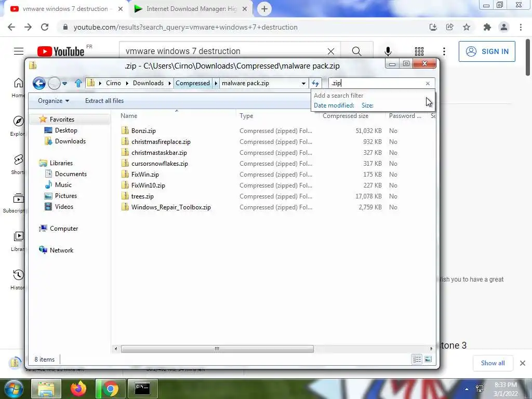The width and height of the screenshot is (532, 399).
Task: Expand arrow after Downloads breadcrumb
Action: pos(170,83)
